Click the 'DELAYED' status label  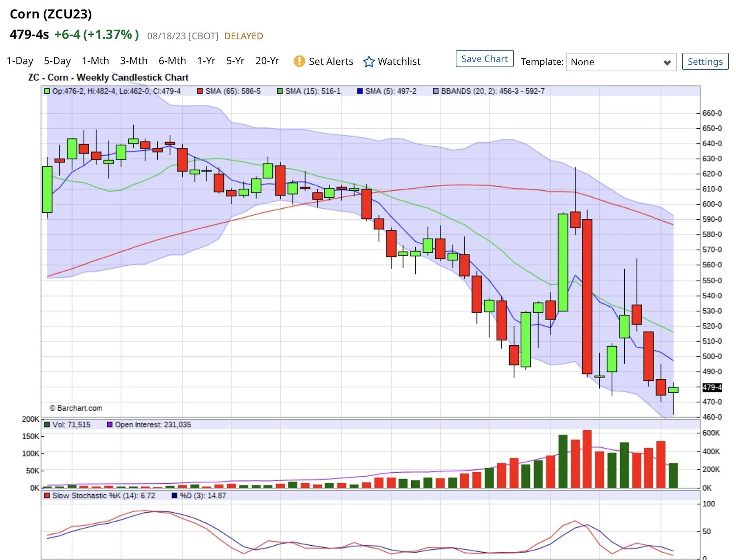pyautogui.click(x=243, y=36)
